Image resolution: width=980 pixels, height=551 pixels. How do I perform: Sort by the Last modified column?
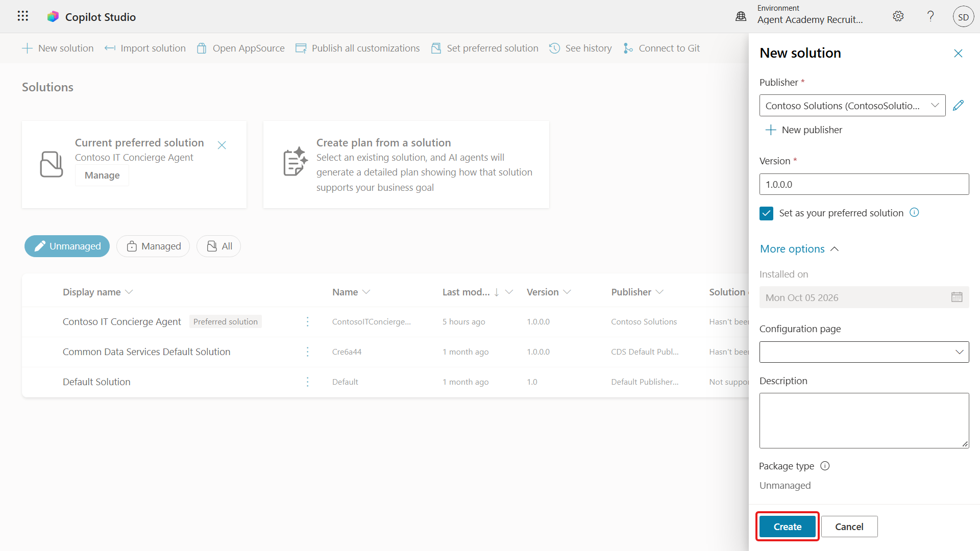coord(477,292)
